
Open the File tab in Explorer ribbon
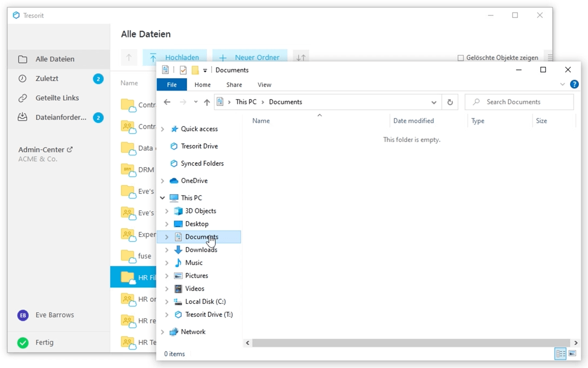click(x=172, y=85)
